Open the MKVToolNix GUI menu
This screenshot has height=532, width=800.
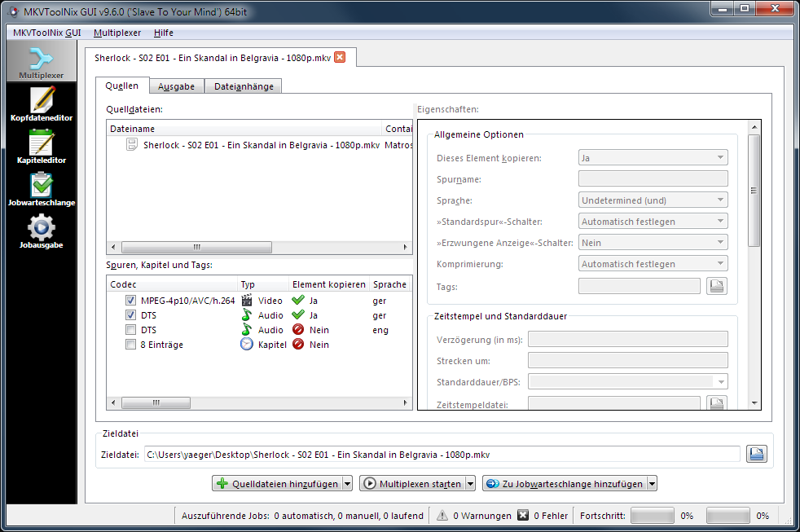tap(47, 33)
